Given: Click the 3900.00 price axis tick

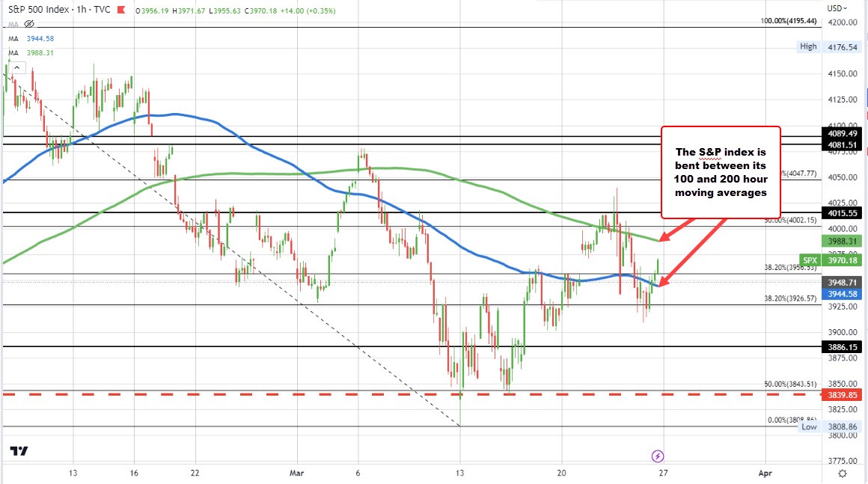Looking at the screenshot, I should (x=842, y=332).
